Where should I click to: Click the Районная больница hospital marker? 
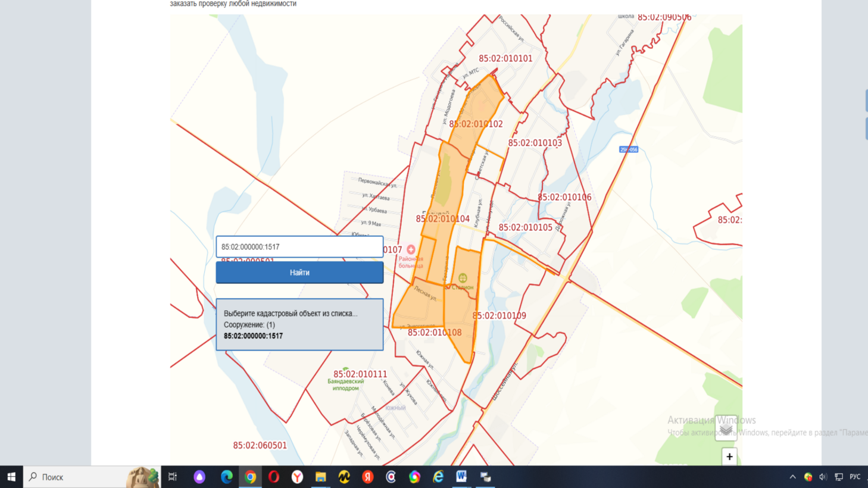[411, 250]
